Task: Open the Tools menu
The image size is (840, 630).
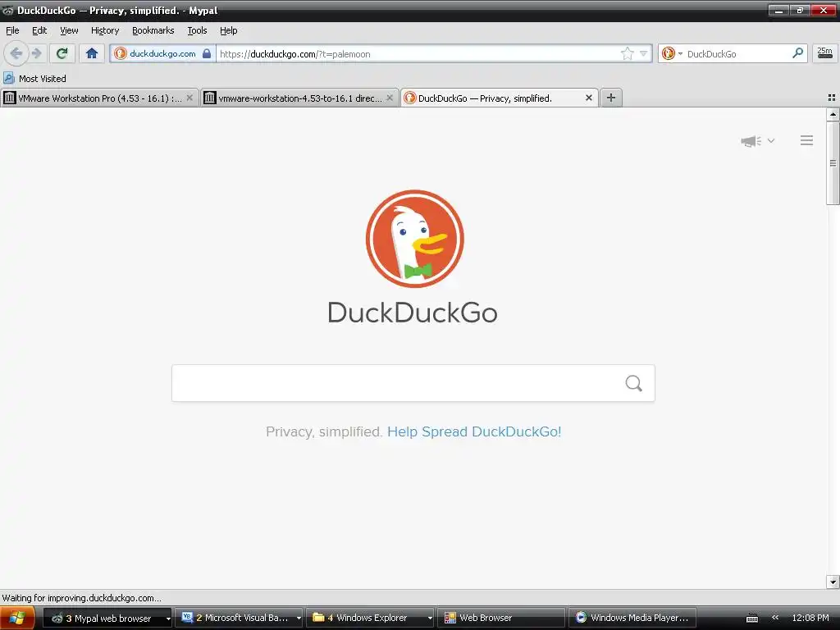Action: [x=197, y=30]
